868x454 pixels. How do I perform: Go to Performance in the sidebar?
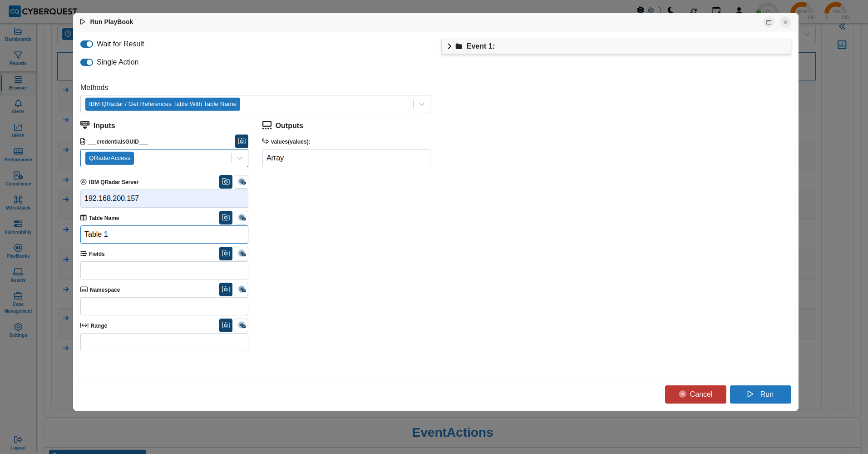coord(18,155)
